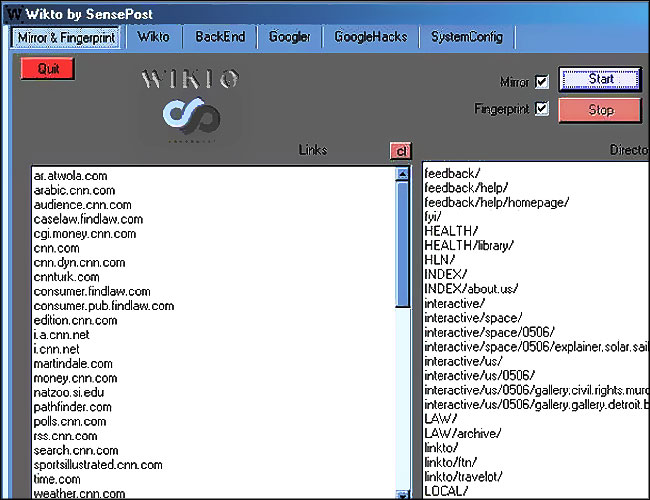Select natzoo.si.edu link entry
Screen dimensions: 650x500
coord(69,393)
